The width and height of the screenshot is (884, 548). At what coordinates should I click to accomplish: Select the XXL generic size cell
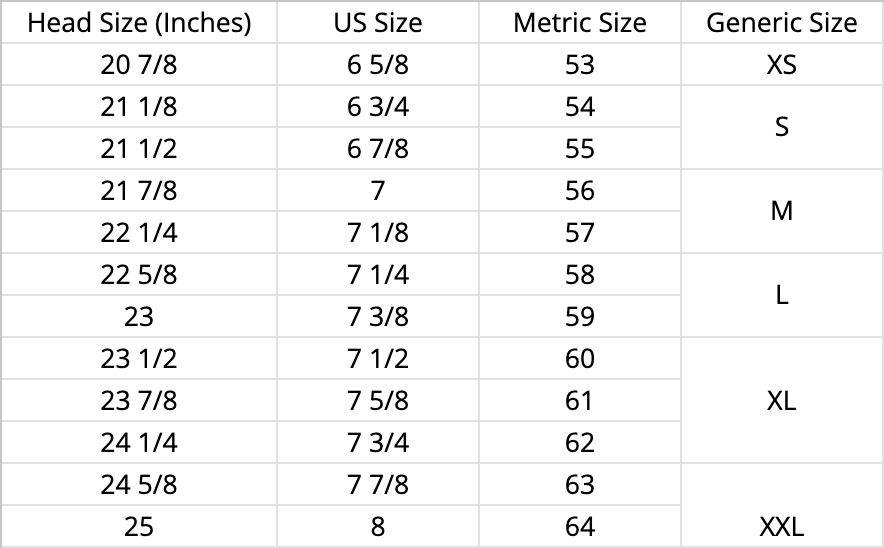pos(782,526)
